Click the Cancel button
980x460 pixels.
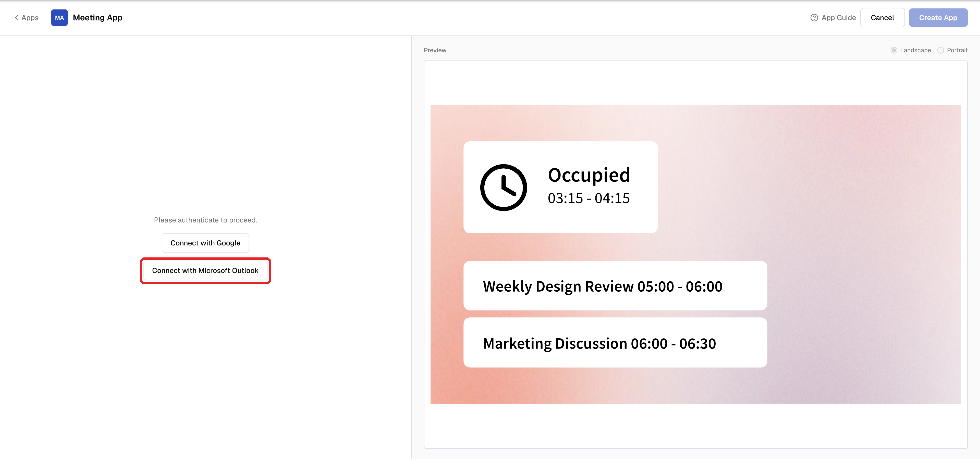[882, 18]
